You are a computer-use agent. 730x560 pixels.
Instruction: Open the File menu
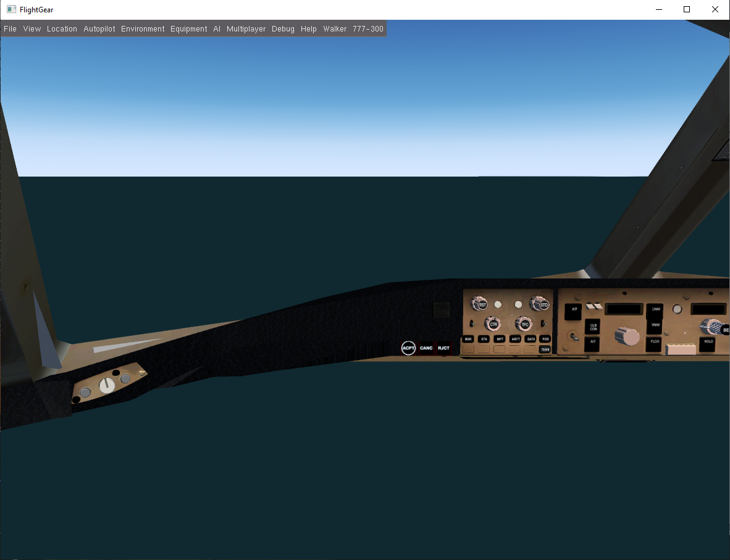click(10, 29)
